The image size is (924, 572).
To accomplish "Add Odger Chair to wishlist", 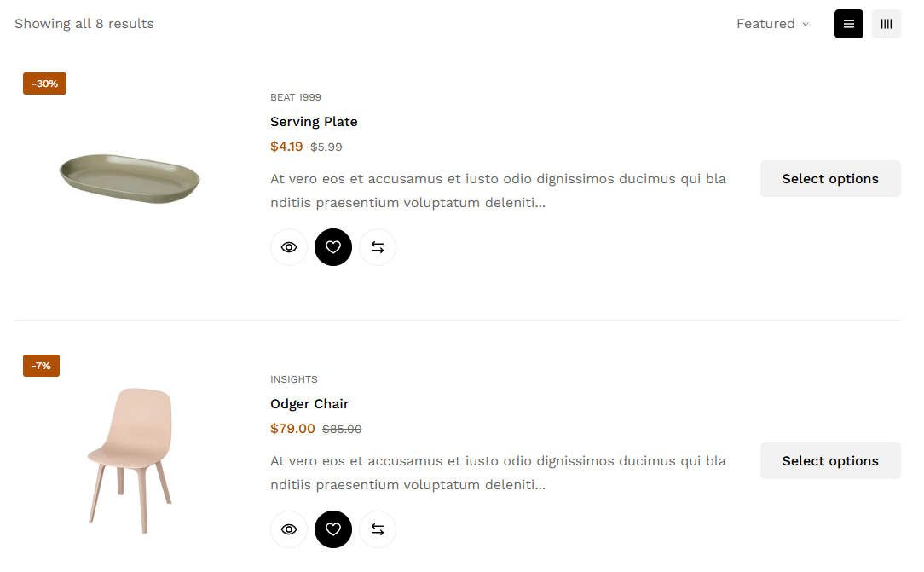I will point(333,529).
